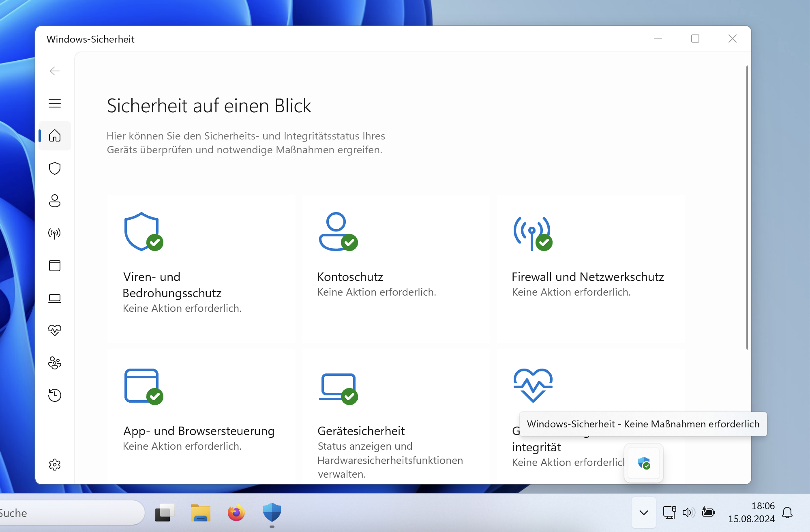Select the Home tab in sidebar

[x=55, y=136]
